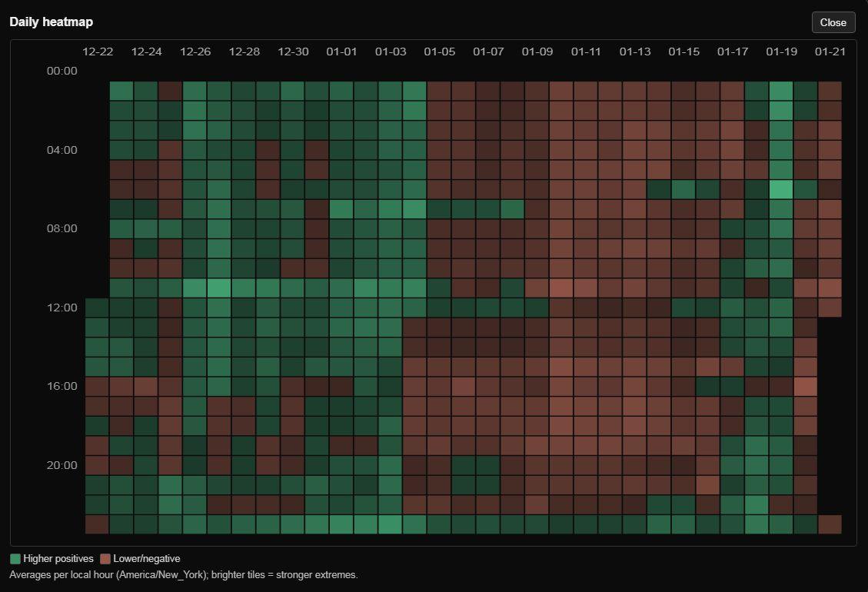Select the isolated bottom tile in the 01-21 column
The image size is (868, 592).
tap(830, 524)
